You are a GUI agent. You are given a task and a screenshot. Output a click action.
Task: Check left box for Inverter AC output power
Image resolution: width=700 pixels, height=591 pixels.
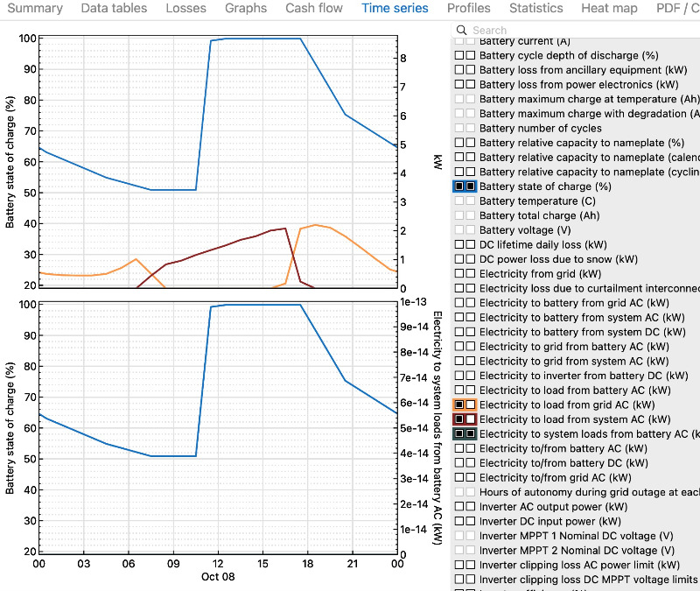(459, 507)
